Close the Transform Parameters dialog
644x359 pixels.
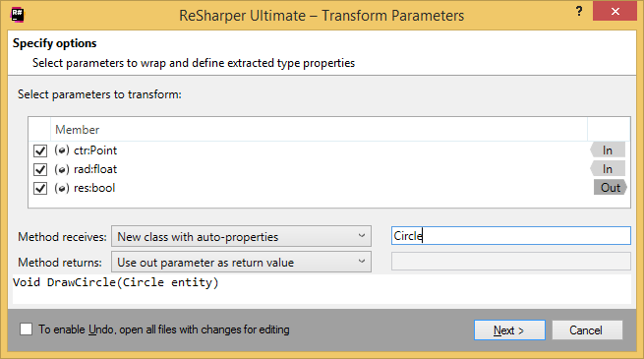[615, 11]
